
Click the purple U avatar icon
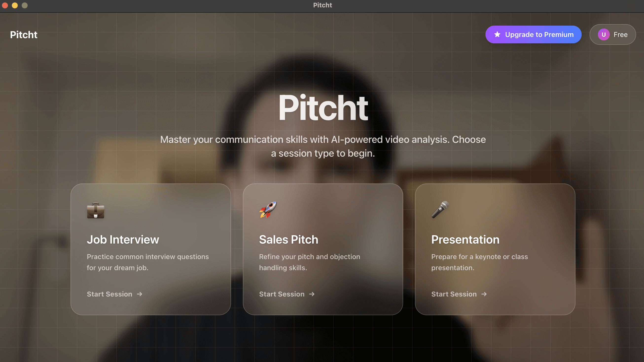click(604, 34)
